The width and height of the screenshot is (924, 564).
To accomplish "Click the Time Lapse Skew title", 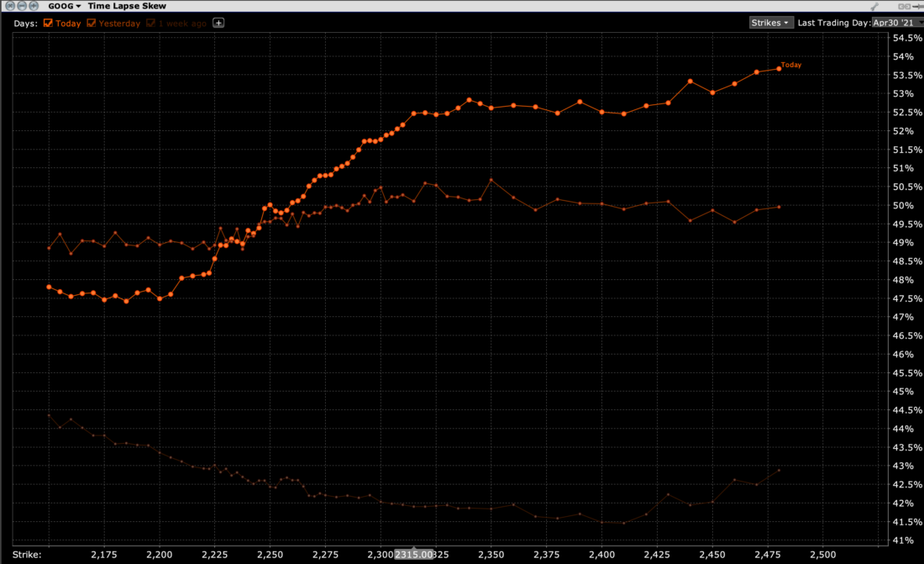I will pyautogui.click(x=127, y=6).
